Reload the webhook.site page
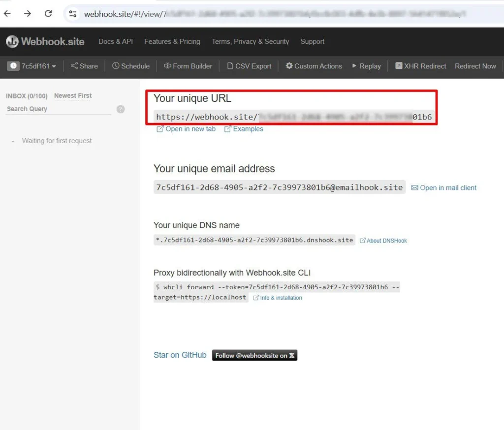The image size is (504, 430). [x=48, y=13]
